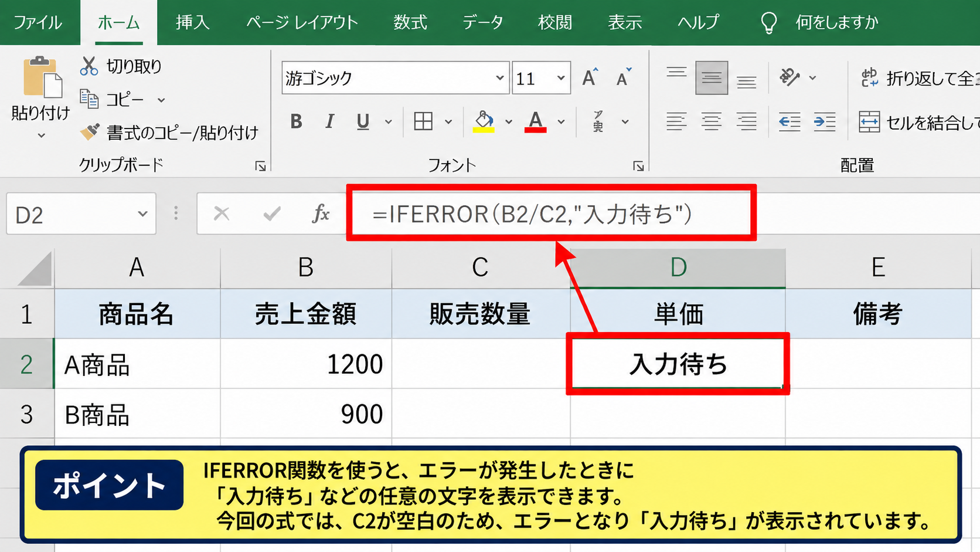The image size is (980, 552).
Task: Click the Phonetic Guide (ruby) icon
Action: [598, 121]
